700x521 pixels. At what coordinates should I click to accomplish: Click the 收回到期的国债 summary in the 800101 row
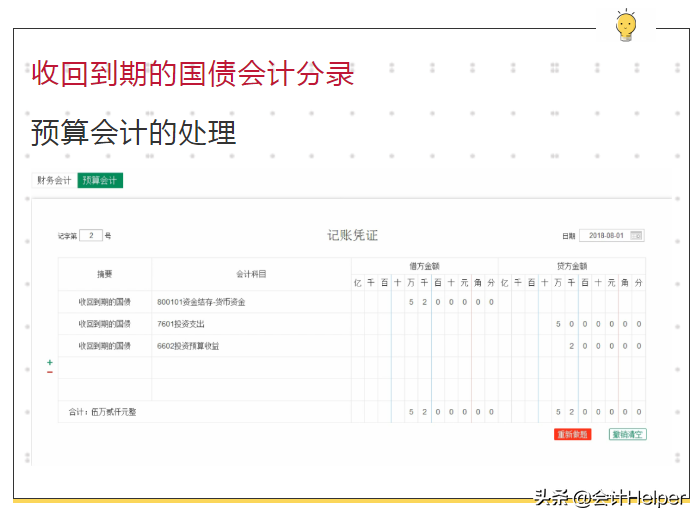coord(105,302)
